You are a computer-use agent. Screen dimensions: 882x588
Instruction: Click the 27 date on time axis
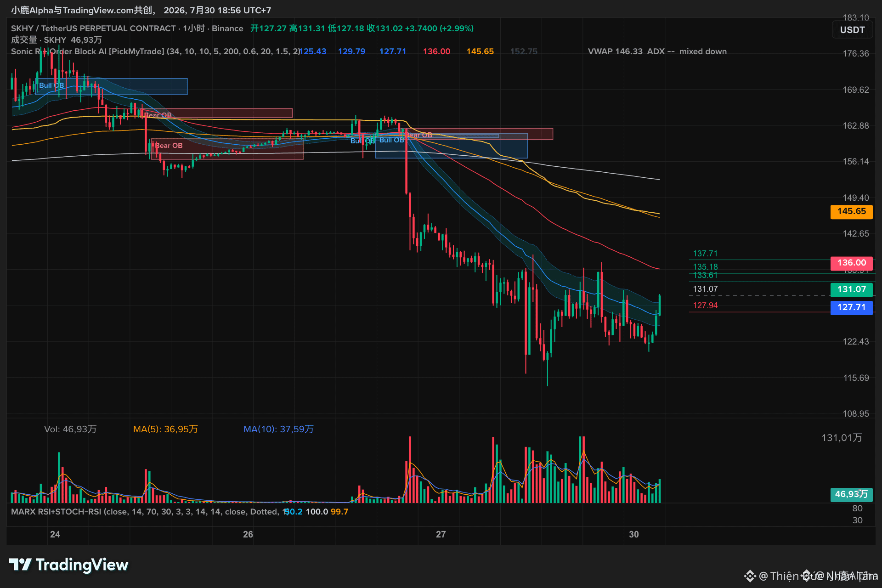coord(441,534)
